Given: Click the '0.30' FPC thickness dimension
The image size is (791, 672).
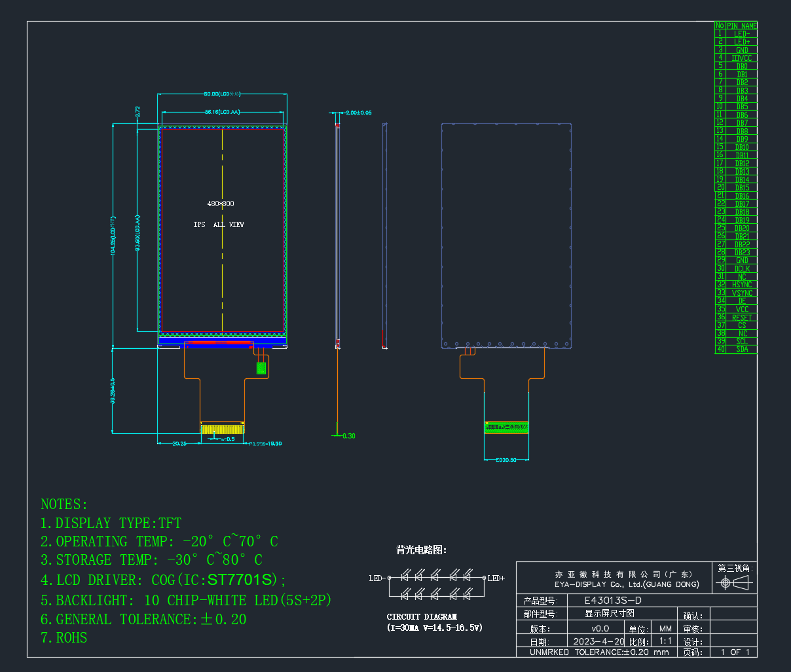Looking at the screenshot, I should point(349,436).
